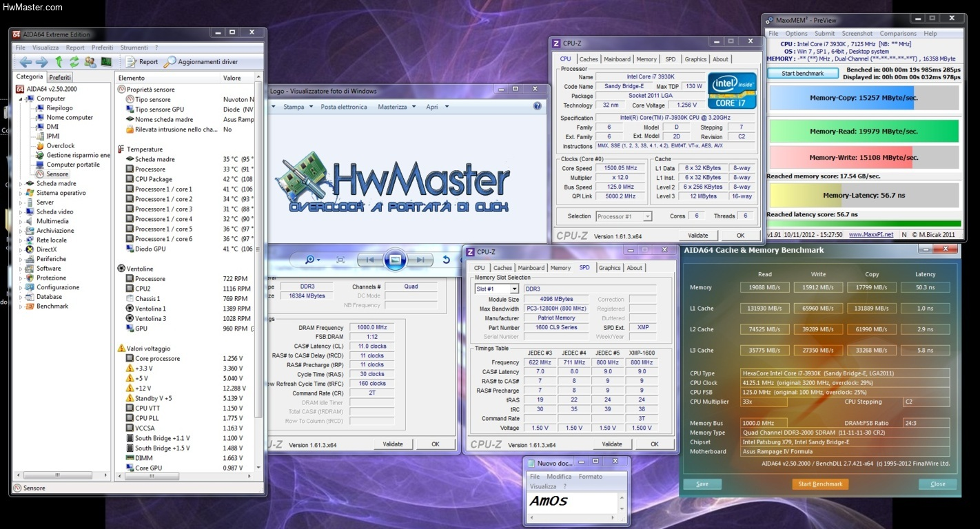Expand the Benchmark tree node

[x=20, y=307]
